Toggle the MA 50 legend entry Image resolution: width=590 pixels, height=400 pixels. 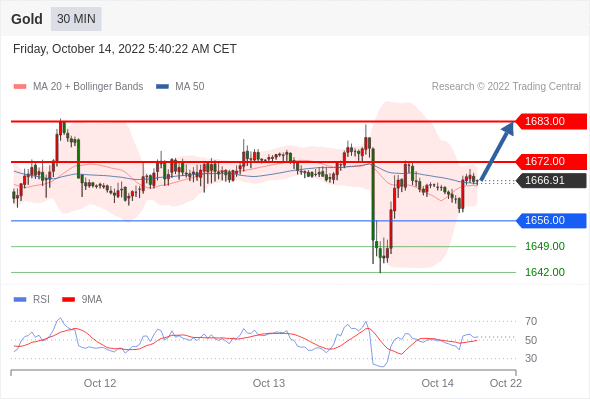coord(180,87)
